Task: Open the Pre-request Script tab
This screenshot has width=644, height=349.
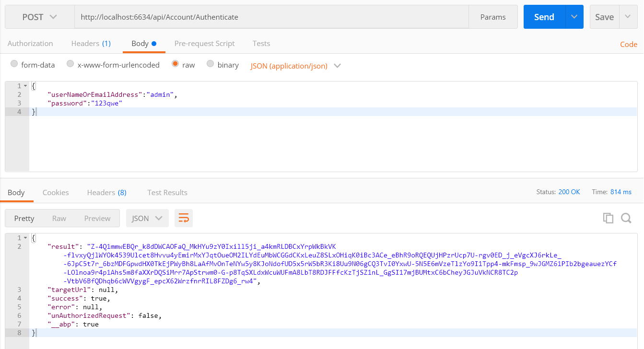Action: coord(205,43)
